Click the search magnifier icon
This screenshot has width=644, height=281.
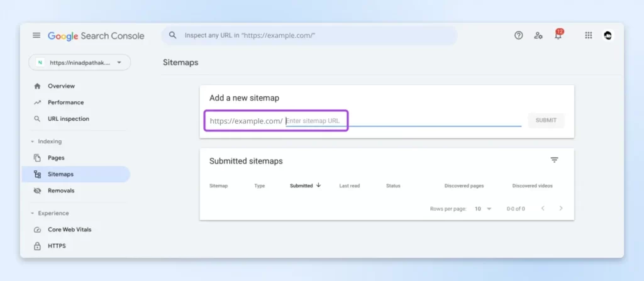[172, 35]
